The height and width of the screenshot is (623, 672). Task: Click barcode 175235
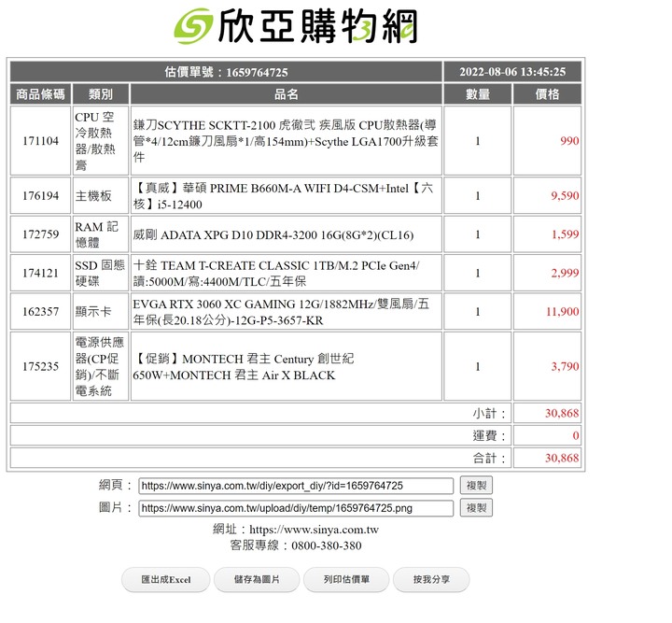tap(40, 366)
